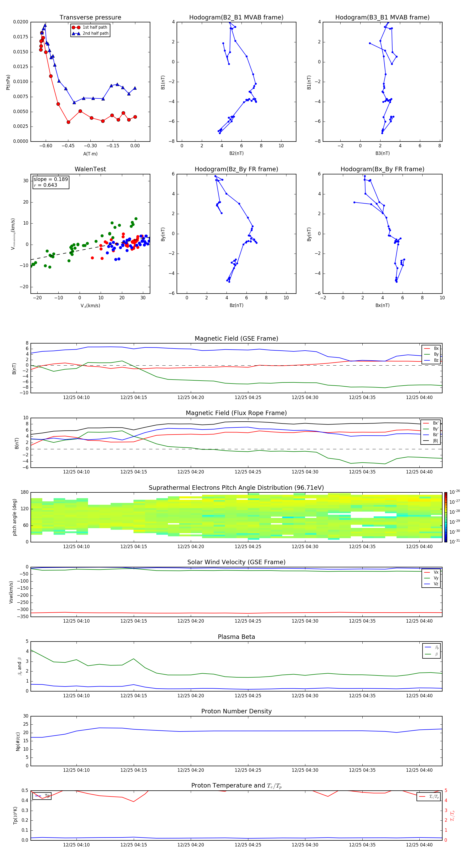Click the B3(nT) axis label
The height and width of the screenshot is (868, 473).
click(x=382, y=153)
